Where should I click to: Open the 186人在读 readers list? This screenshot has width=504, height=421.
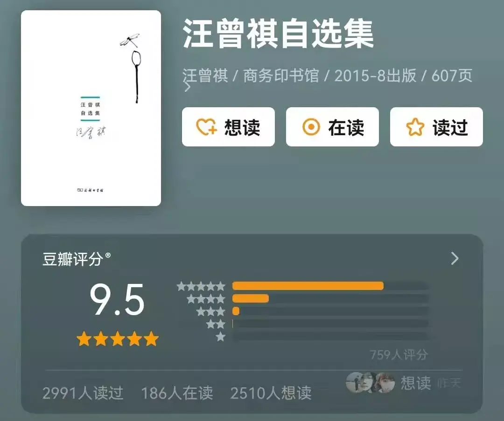(177, 393)
